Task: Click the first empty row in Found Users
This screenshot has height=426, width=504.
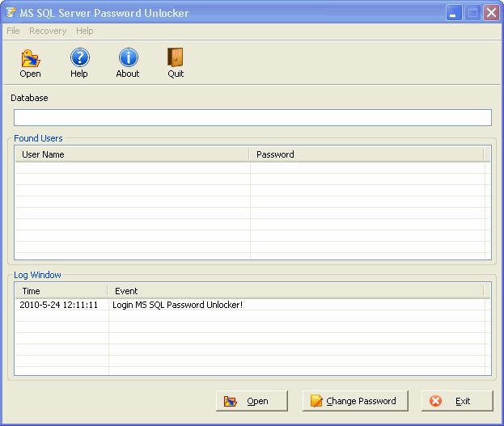Action: click(131, 168)
